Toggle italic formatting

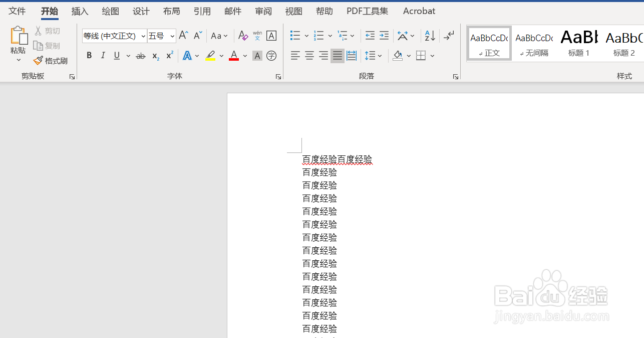pos(103,56)
